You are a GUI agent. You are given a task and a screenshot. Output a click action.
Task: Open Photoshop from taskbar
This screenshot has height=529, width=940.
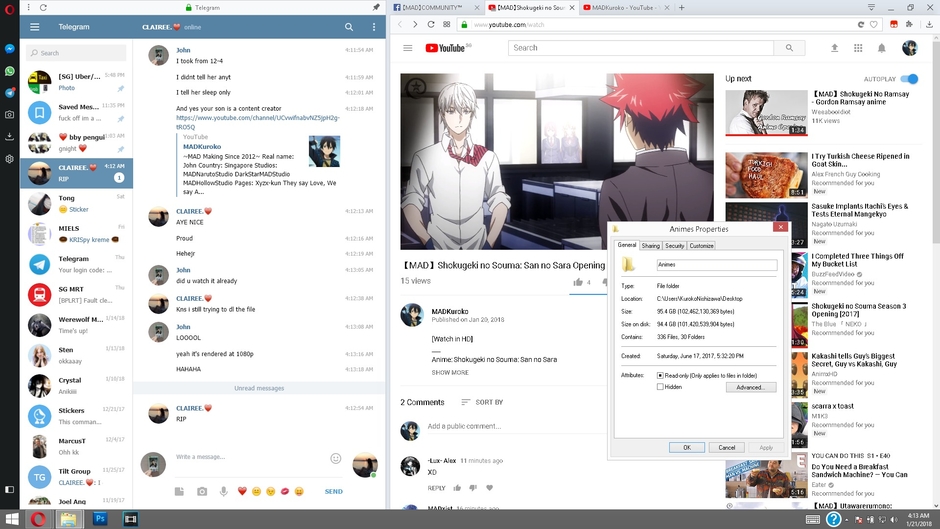tap(100, 519)
